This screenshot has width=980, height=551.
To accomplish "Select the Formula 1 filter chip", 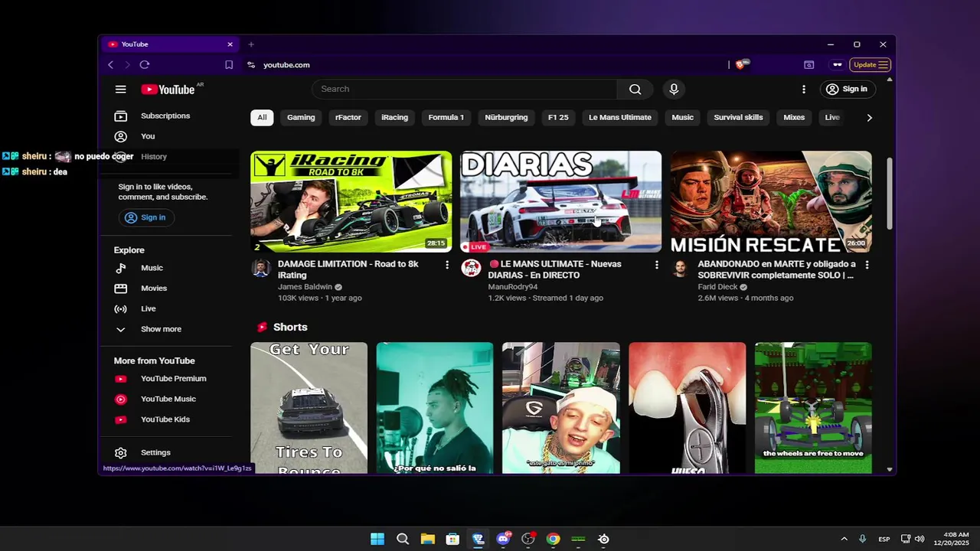I will click(446, 118).
